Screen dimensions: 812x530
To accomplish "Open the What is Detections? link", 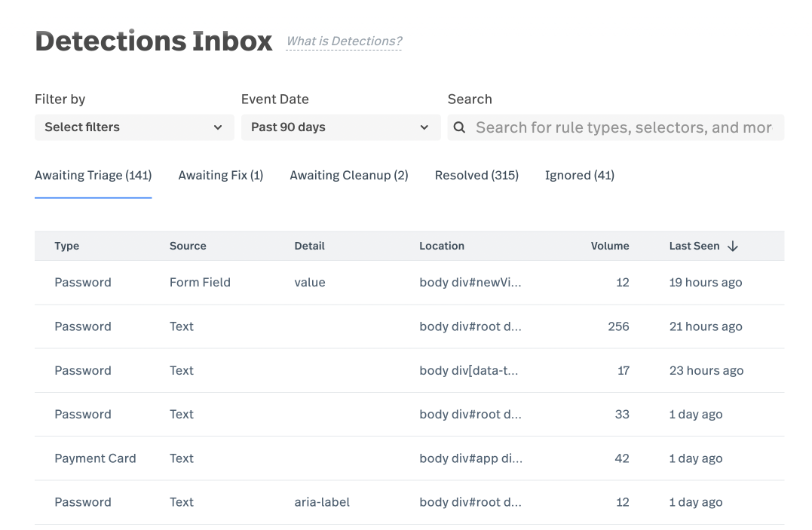I will pyautogui.click(x=345, y=41).
